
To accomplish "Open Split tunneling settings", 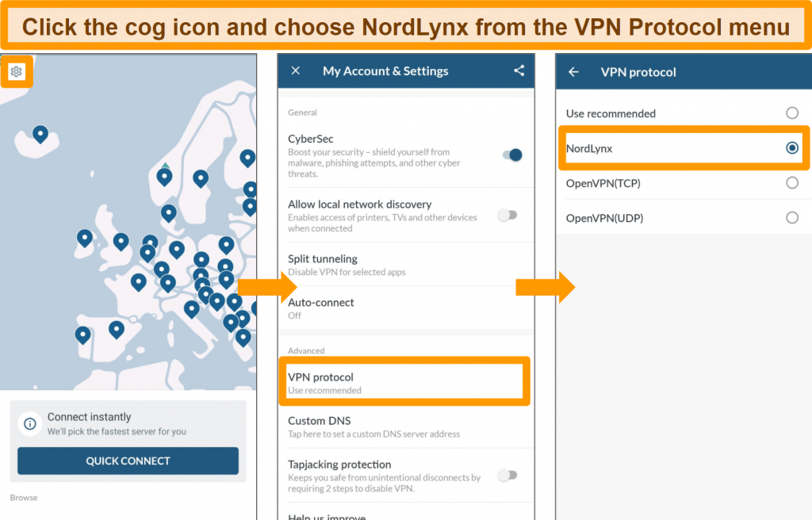I will (x=406, y=265).
